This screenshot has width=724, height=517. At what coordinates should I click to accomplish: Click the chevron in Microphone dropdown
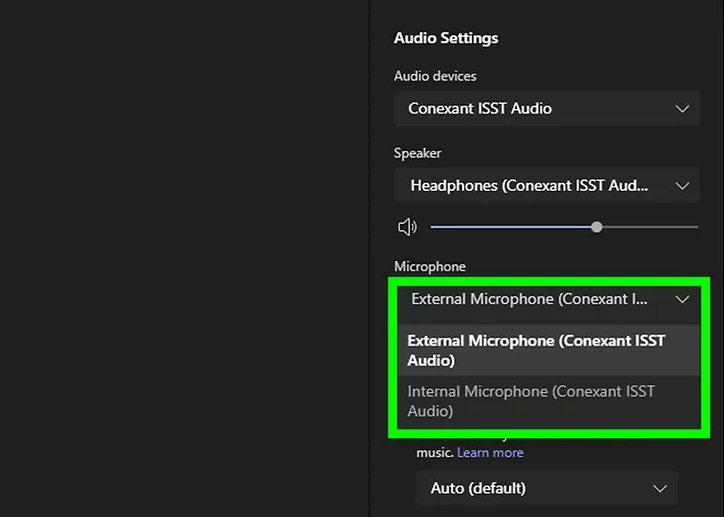pos(682,300)
